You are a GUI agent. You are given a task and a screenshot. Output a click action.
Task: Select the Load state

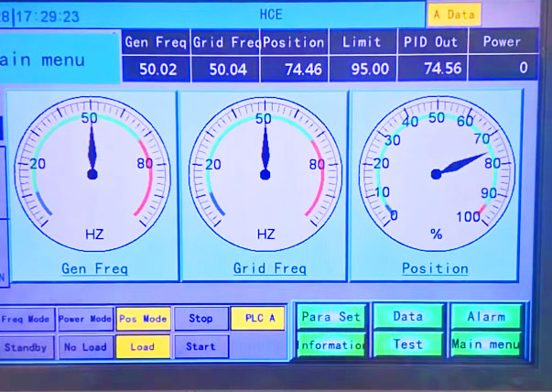click(x=143, y=347)
